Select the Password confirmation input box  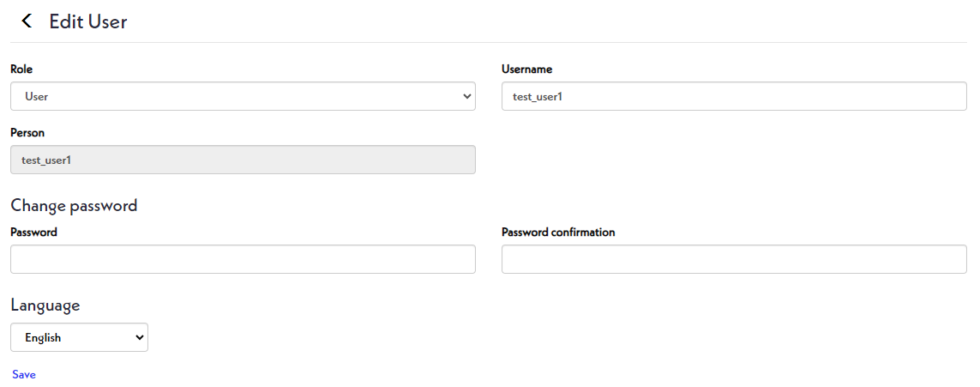point(734,259)
